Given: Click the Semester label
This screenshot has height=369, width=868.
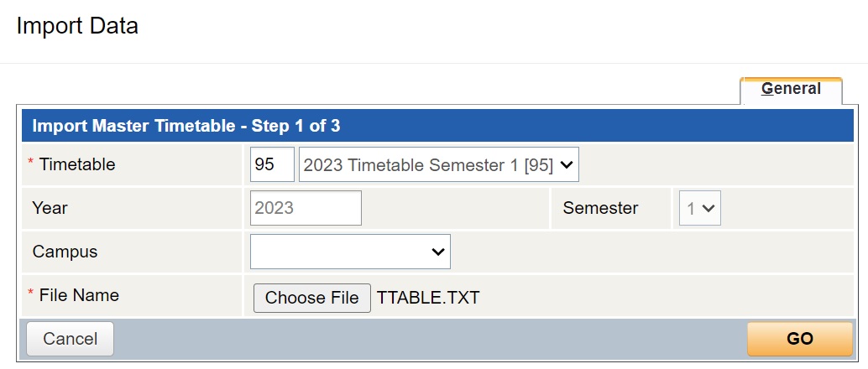Looking at the screenshot, I should [600, 208].
